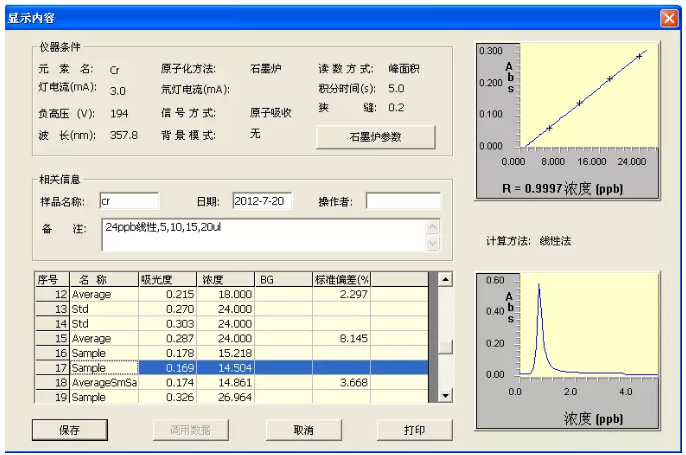The image size is (686, 455).
Task: Click the data table's scroll down arrow
Action: tap(446, 396)
